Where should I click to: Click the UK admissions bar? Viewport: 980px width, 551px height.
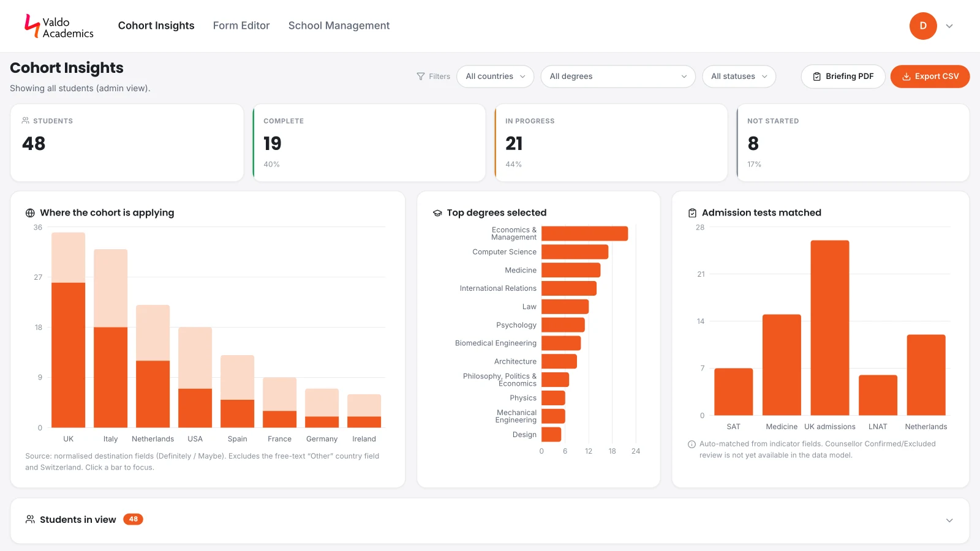830,328
